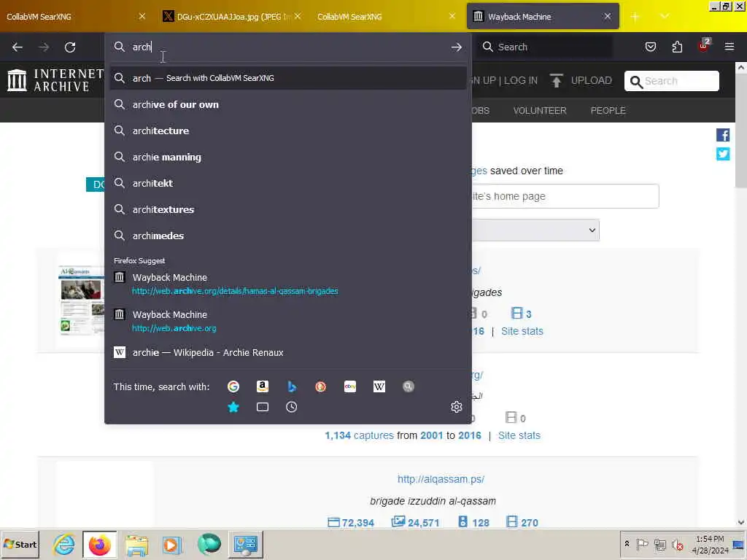Click the Internet Archive logo
747x560 pixels.
(x=55, y=80)
